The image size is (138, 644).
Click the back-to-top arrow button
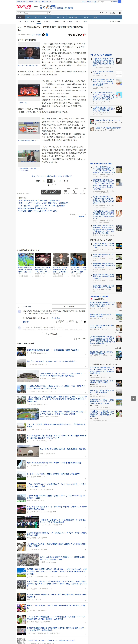click(x=133, y=398)
